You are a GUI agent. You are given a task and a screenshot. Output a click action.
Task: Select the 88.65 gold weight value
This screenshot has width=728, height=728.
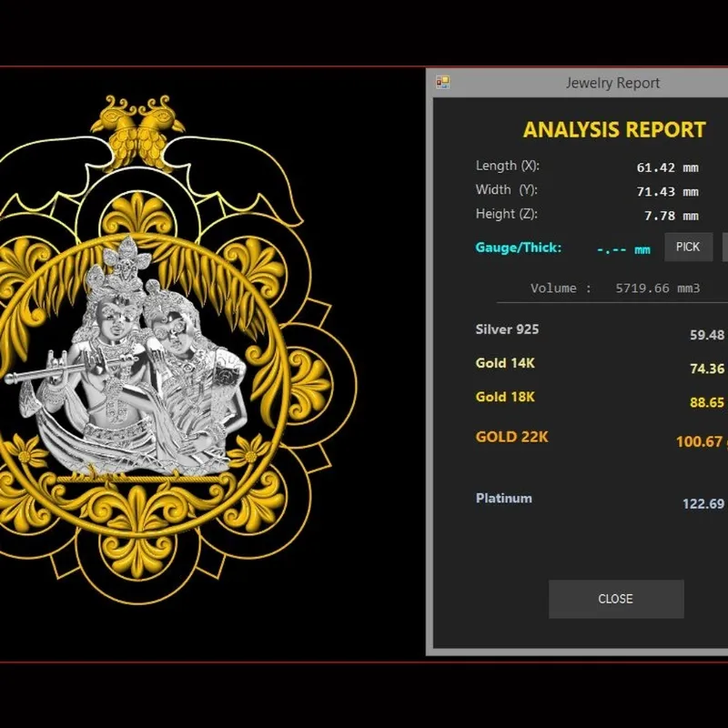click(707, 402)
